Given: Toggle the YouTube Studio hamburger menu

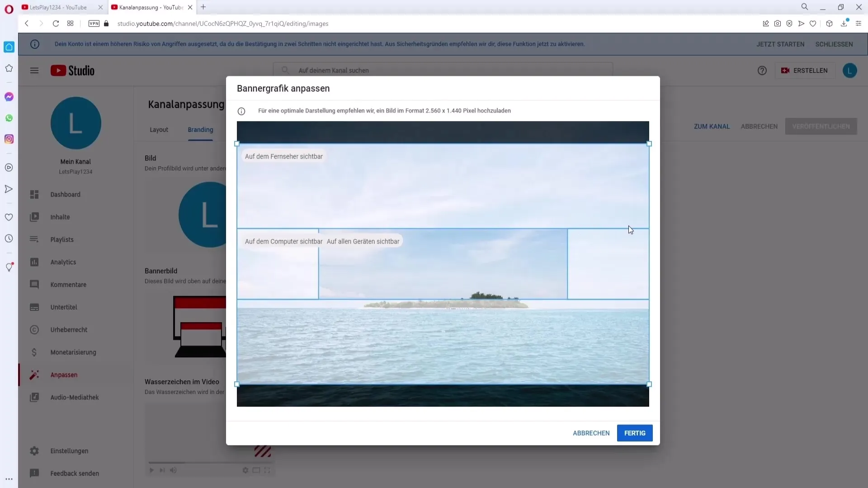Looking at the screenshot, I should pyautogui.click(x=34, y=70).
